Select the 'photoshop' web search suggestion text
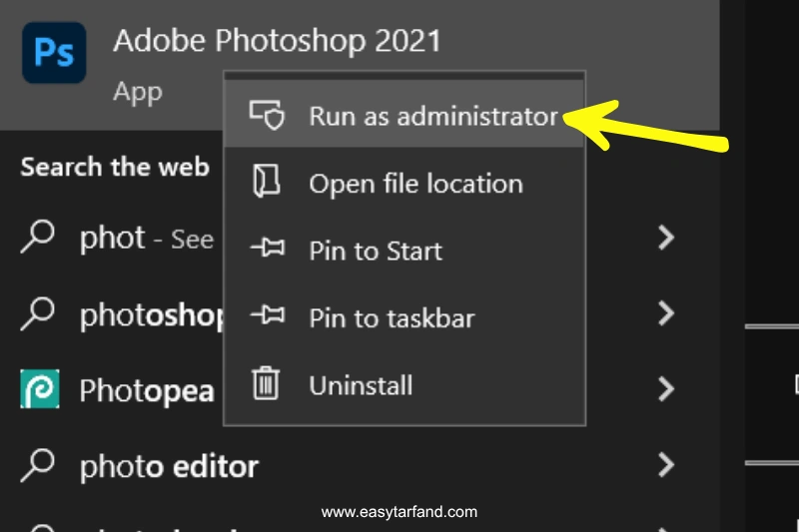The width and height of the screenshot is (799, 532). [152, 315]
